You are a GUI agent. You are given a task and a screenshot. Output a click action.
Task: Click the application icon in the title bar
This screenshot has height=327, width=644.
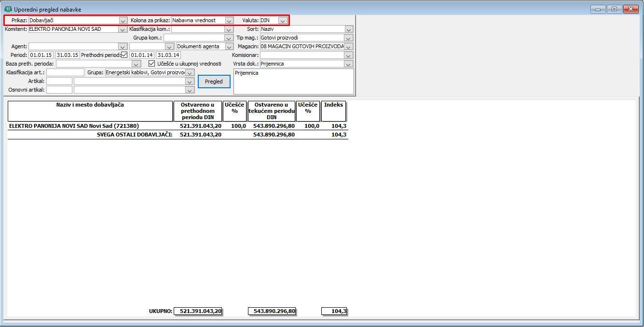(x=8, y=9)
